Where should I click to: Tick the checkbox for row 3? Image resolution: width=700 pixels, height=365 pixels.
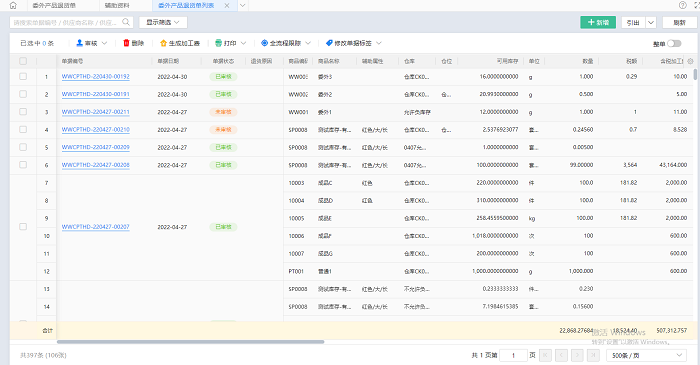[x=23, y=112]
